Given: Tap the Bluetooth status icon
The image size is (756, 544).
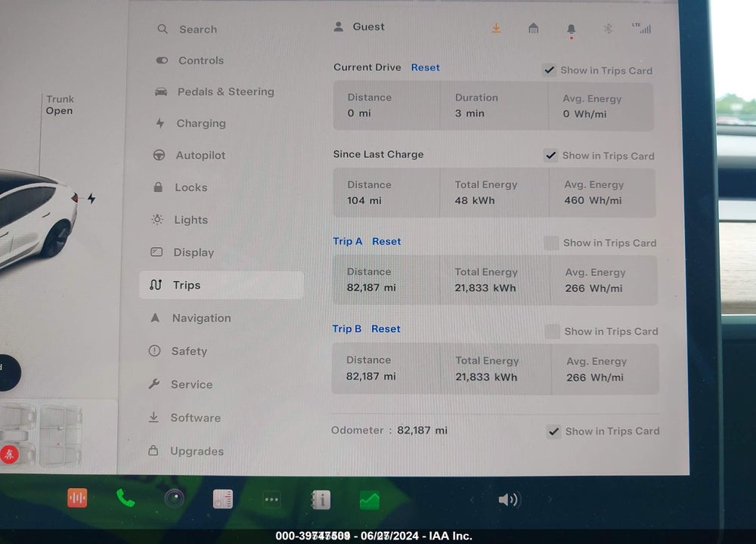Looking at the screenshot, I should pyautogui.click(x=608, y=29).
